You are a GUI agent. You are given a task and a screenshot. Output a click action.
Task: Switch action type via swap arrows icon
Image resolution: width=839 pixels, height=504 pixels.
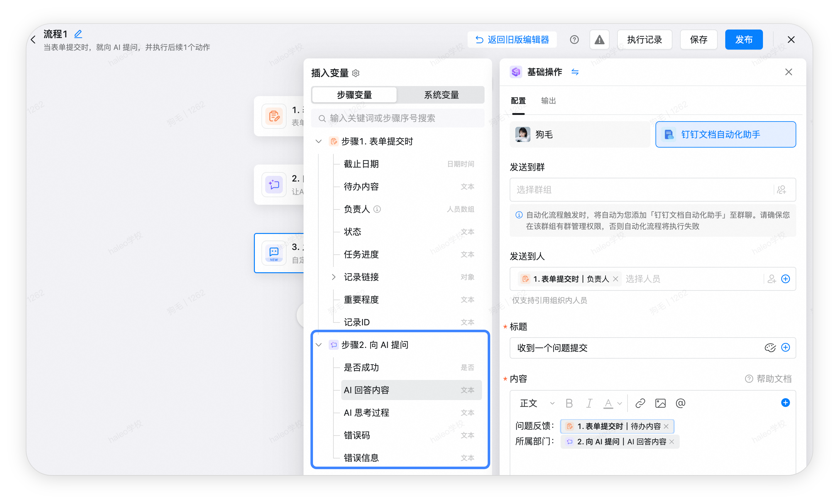point(575,72)
